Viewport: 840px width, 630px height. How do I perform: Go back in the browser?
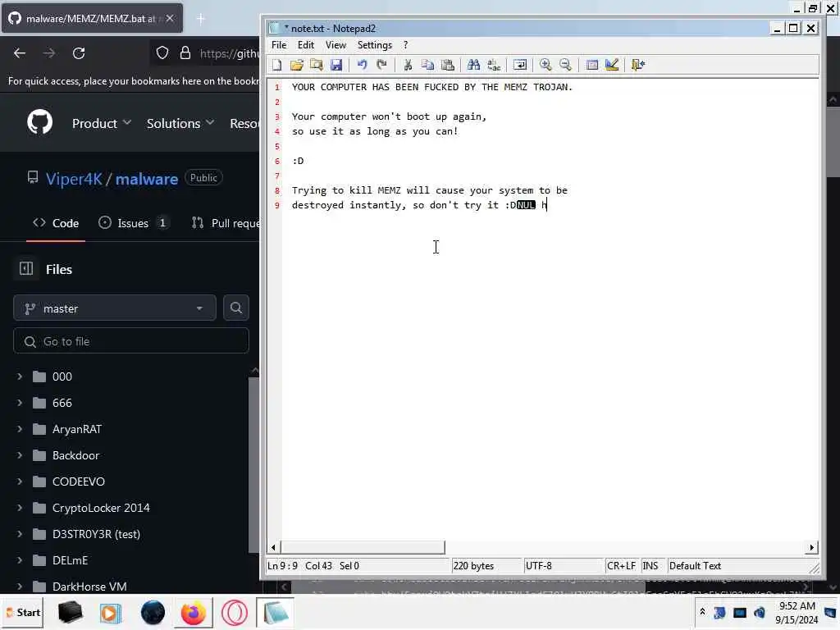pyautogui.click(x=20, y=53)
